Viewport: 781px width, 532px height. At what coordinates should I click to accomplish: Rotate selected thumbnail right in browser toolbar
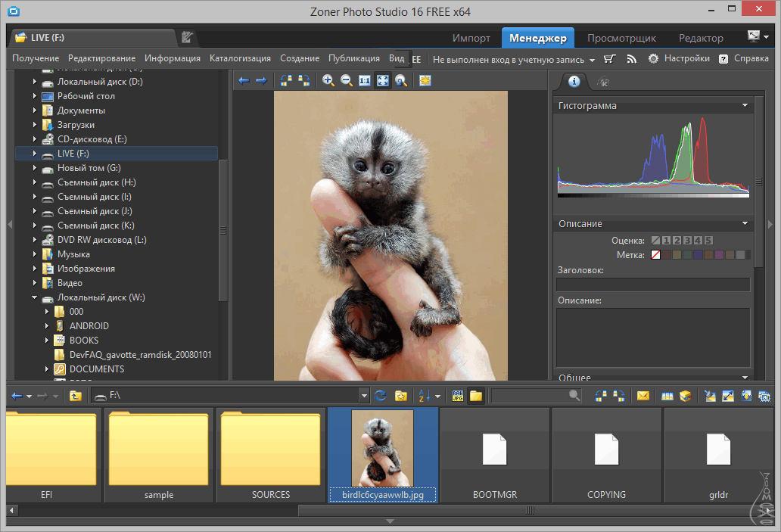(619, 396)
